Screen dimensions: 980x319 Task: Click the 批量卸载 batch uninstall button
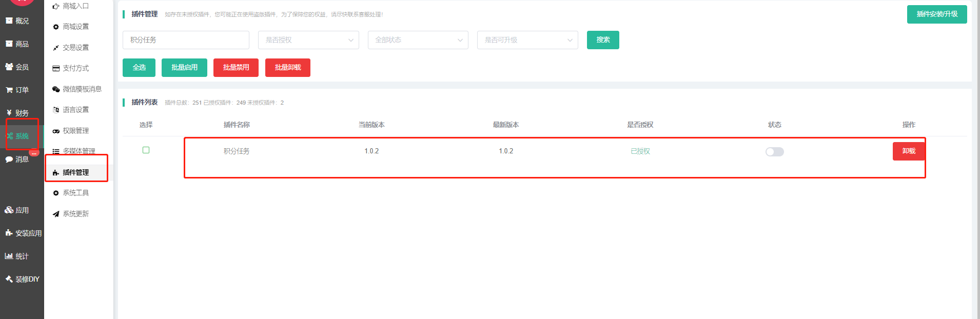pyautogui.click(x=288, y=68)
